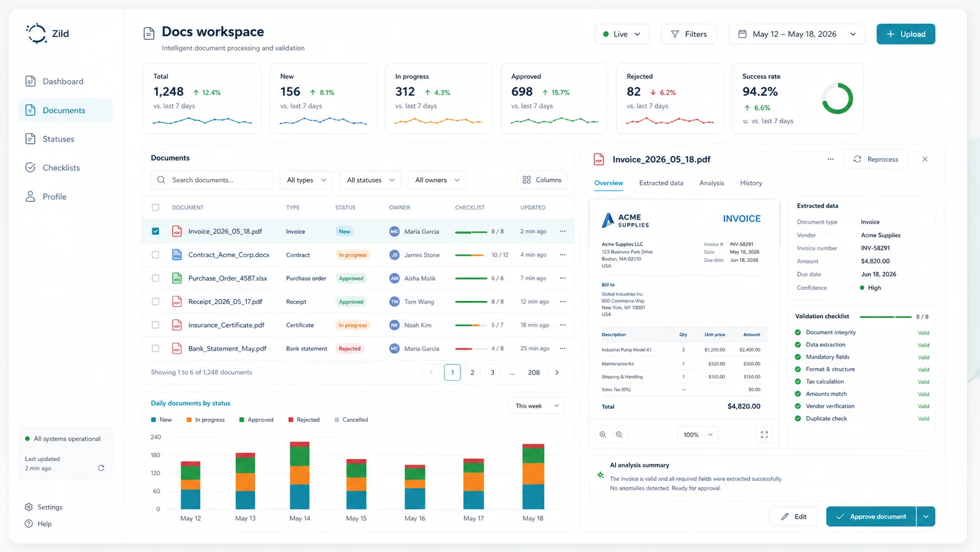Tick the checkbox for Contract_Acme_Corp.docx
Image resolution: width=980 pixels, height=552 pixels.
(x=155, y=255)
